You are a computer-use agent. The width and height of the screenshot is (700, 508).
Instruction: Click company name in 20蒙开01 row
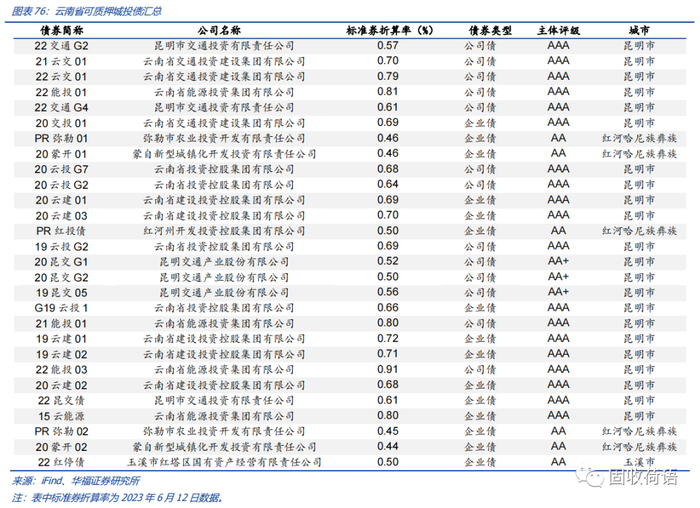[224, 154]
